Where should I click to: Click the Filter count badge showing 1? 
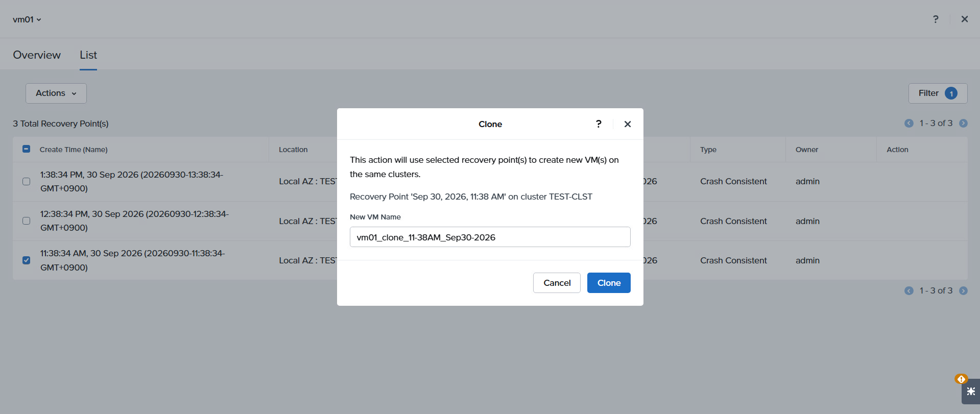click(x=951, y=93)
